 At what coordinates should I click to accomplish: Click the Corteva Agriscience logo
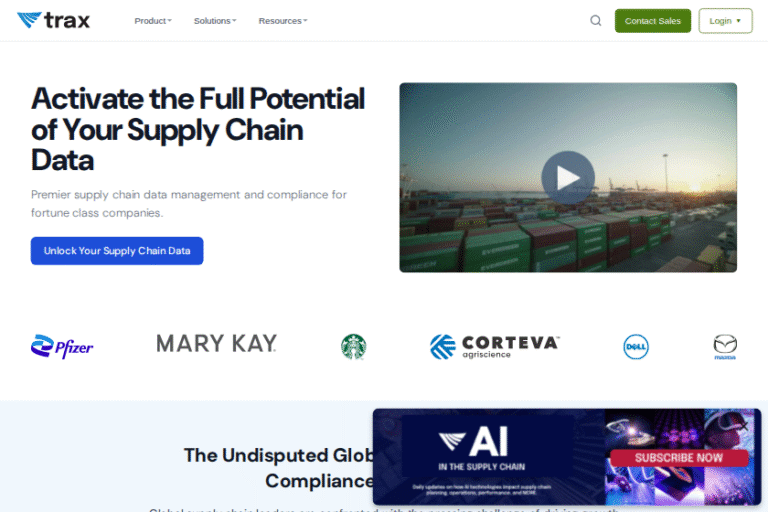(x=494, y=346)
